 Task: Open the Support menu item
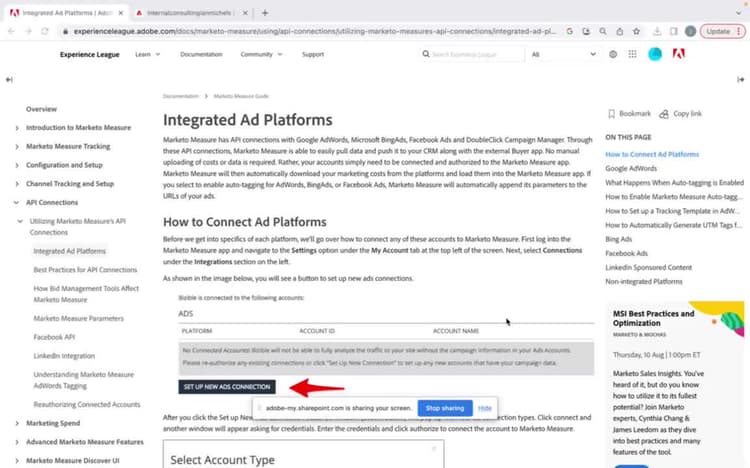tap(313, 54)
